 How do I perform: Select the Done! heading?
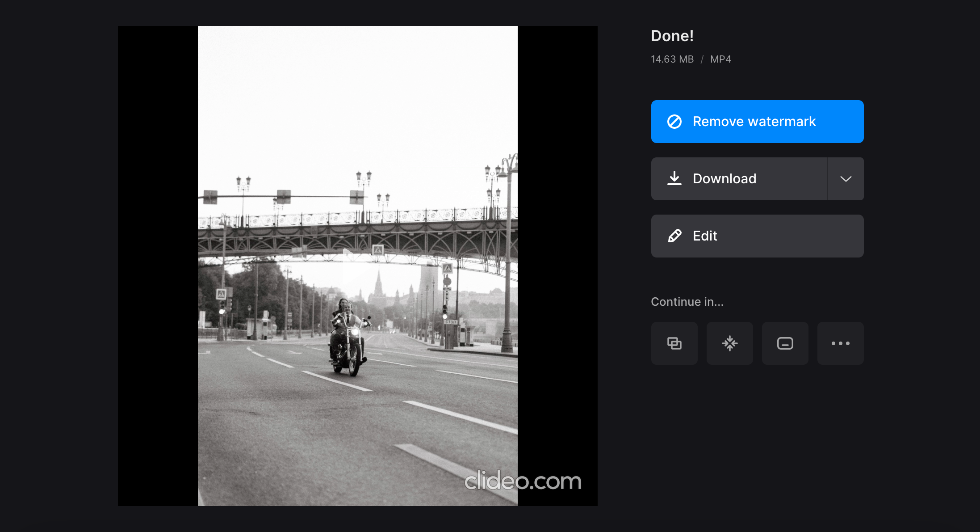click(x=672, y=36)
